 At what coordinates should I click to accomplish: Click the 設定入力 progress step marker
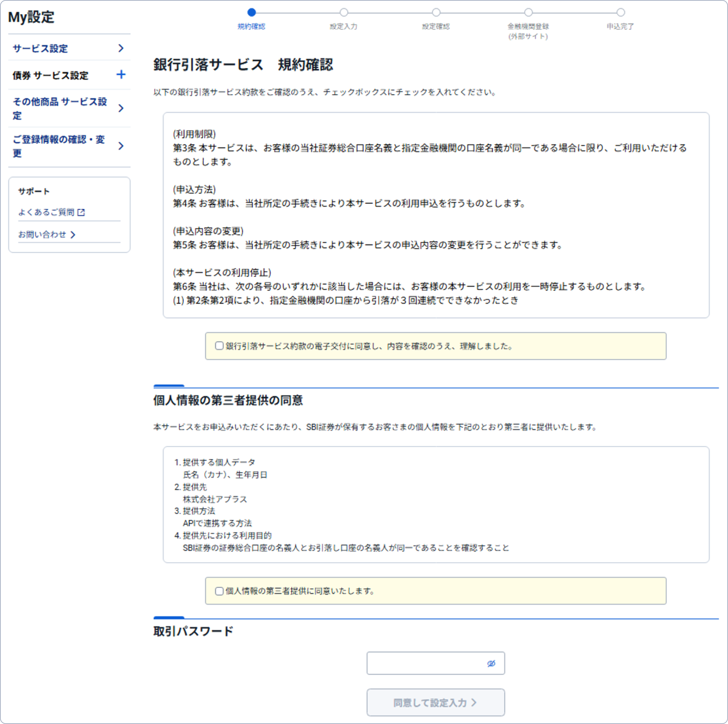344,12
